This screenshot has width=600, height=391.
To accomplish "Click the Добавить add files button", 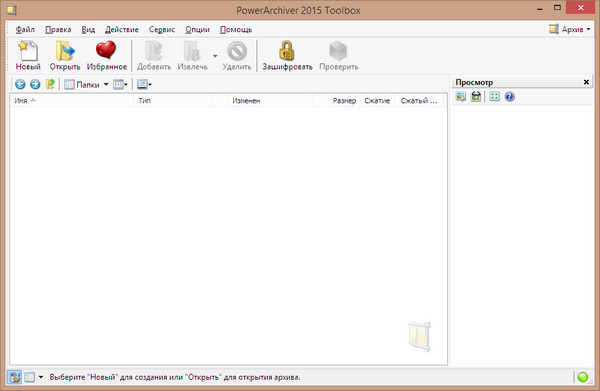I will point(154,56).
